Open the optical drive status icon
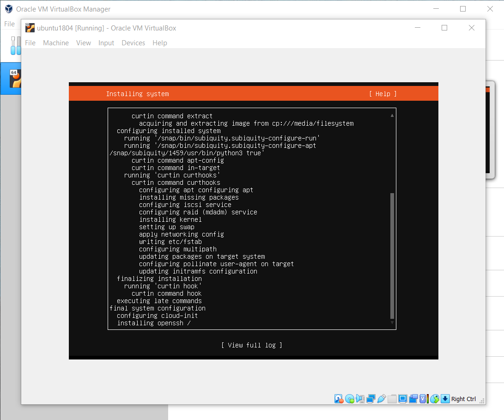 point(350,399)
